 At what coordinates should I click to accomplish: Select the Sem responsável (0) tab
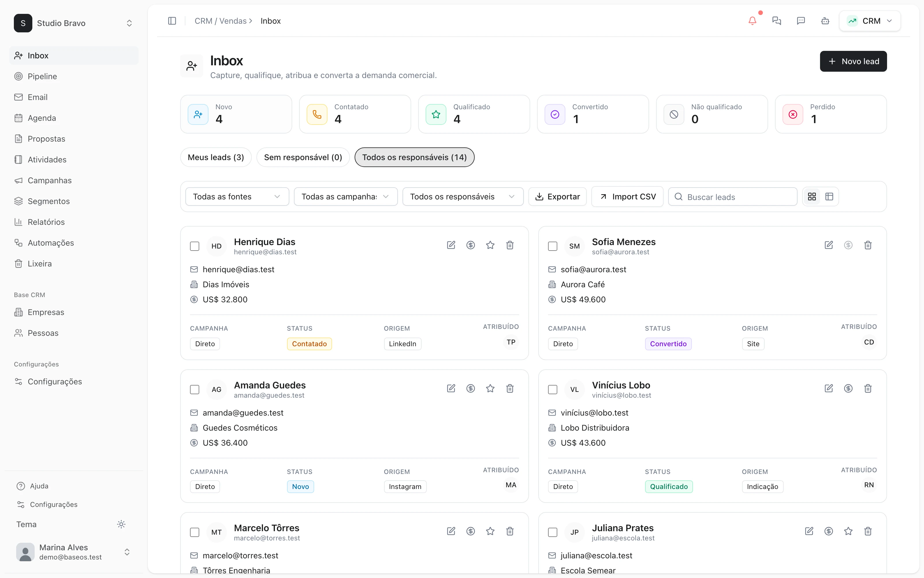tap(303, 157)
